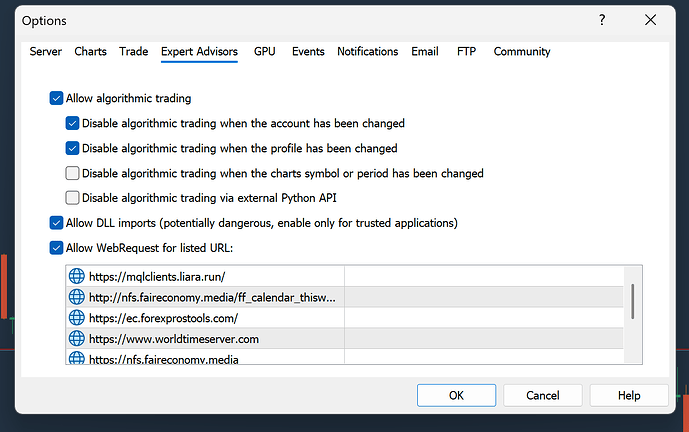Image resolution: width=689 pixels, height=432 pixels.
Task: Open the GPU tab
Action: 265,51
